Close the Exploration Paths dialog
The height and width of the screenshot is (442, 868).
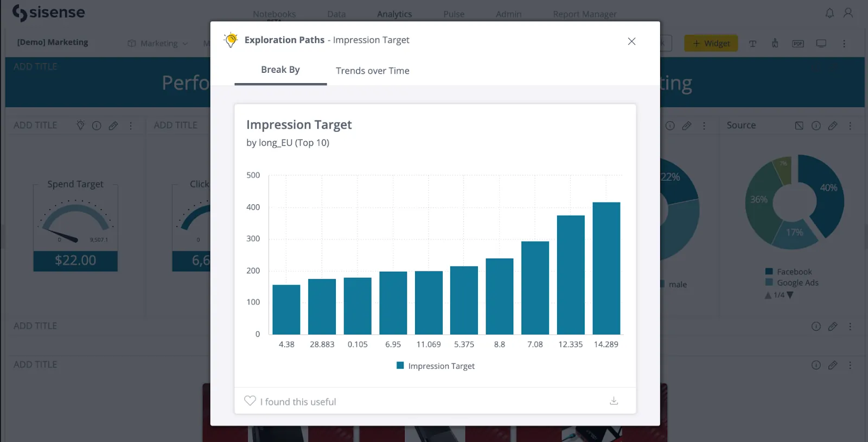(x=631, y=41)
